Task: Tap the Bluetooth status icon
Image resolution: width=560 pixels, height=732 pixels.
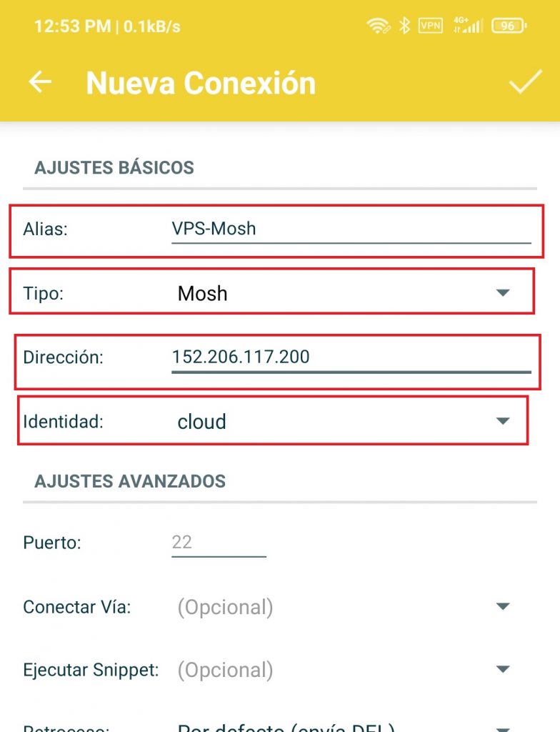Action: 404,25
